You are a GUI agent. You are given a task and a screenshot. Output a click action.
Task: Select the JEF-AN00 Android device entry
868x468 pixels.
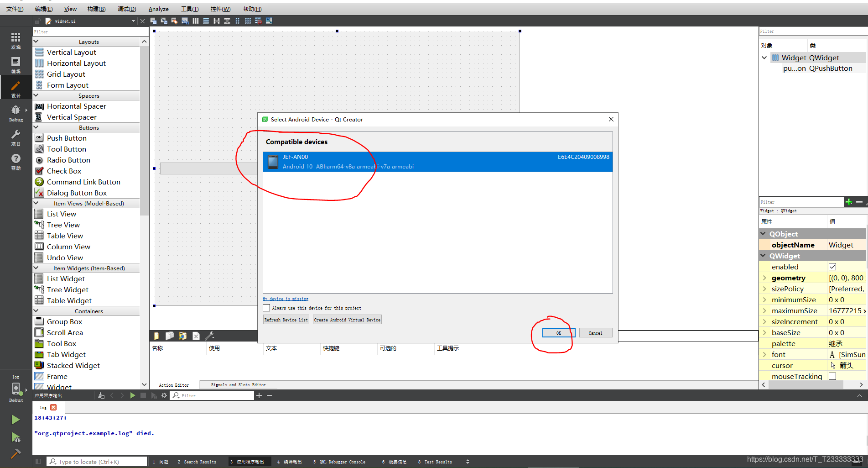[x=438, y=162]
